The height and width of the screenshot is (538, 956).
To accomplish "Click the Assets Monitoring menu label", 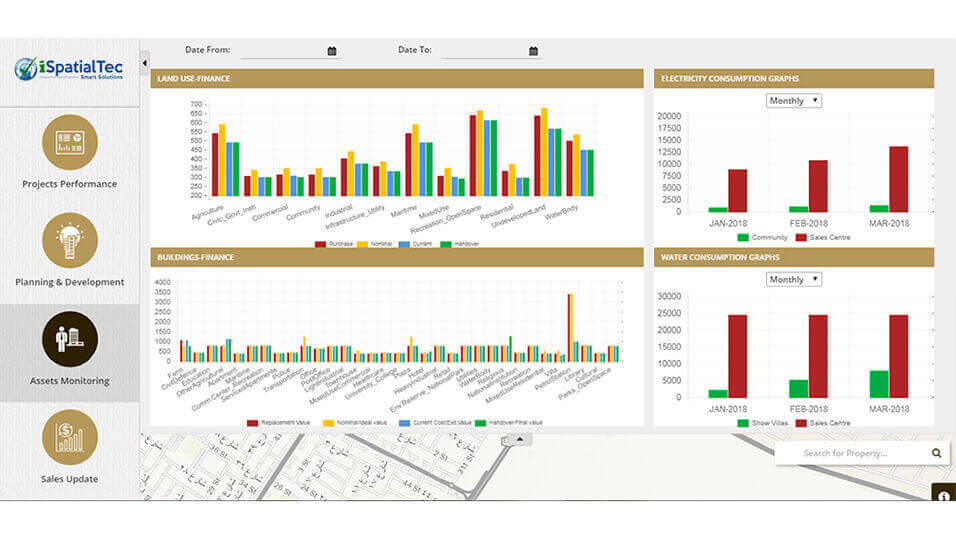I will coord(70,381).
